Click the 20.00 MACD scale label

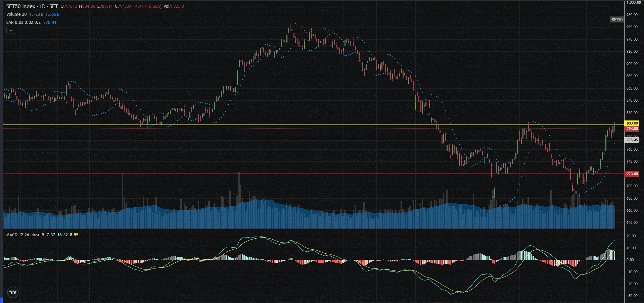tap(631, 236)
